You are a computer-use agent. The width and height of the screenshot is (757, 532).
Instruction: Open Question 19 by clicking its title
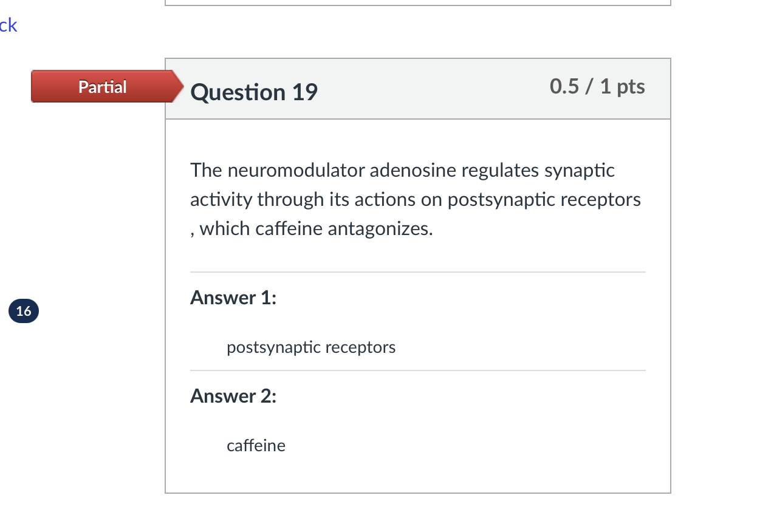(254, 92)
